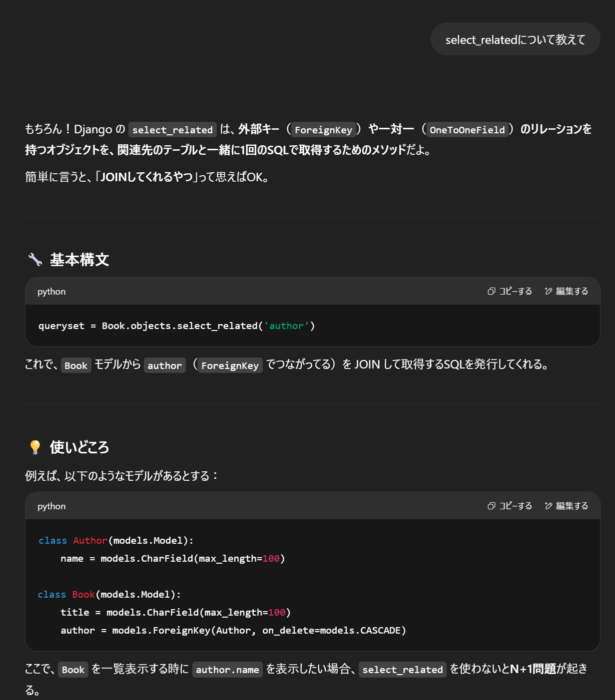Click the light bulb icon beside 使いどころ
This screenshot has height=700, width=615.
coord(35,447)
